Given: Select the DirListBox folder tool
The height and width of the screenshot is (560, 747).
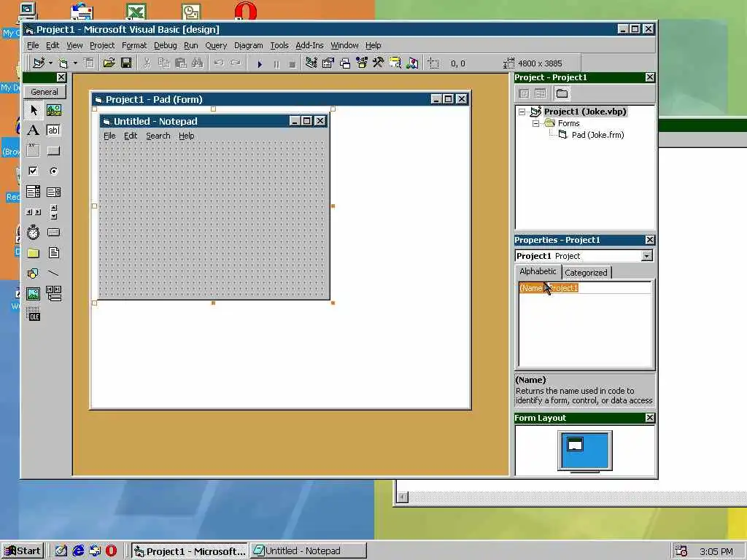Looking at the screenshot, I should tap(34, 253).
